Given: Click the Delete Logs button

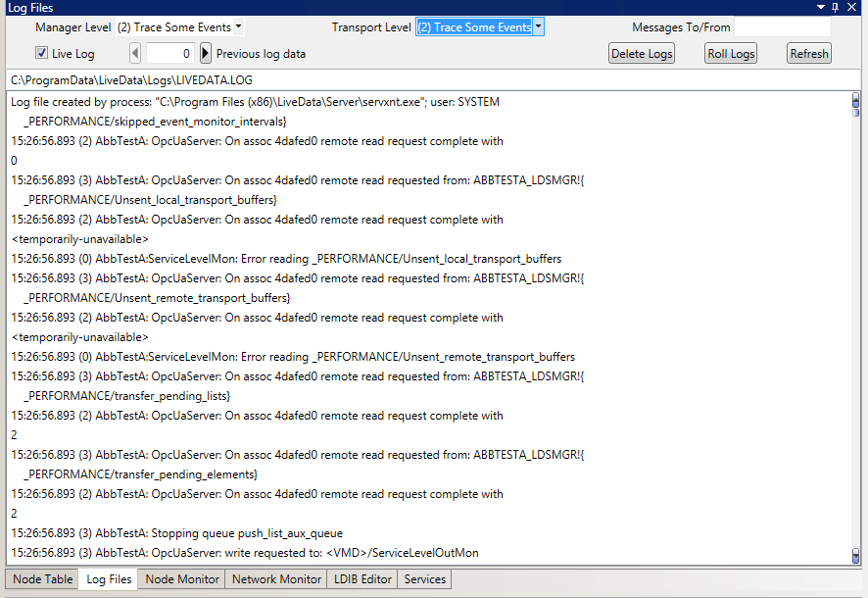Looking at the screenshot, I should 641,53.
